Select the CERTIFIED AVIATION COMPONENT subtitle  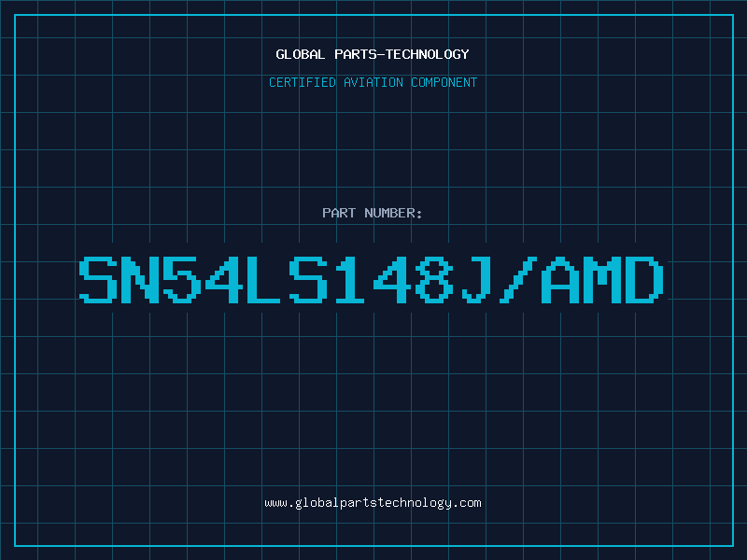coord(373,82)
